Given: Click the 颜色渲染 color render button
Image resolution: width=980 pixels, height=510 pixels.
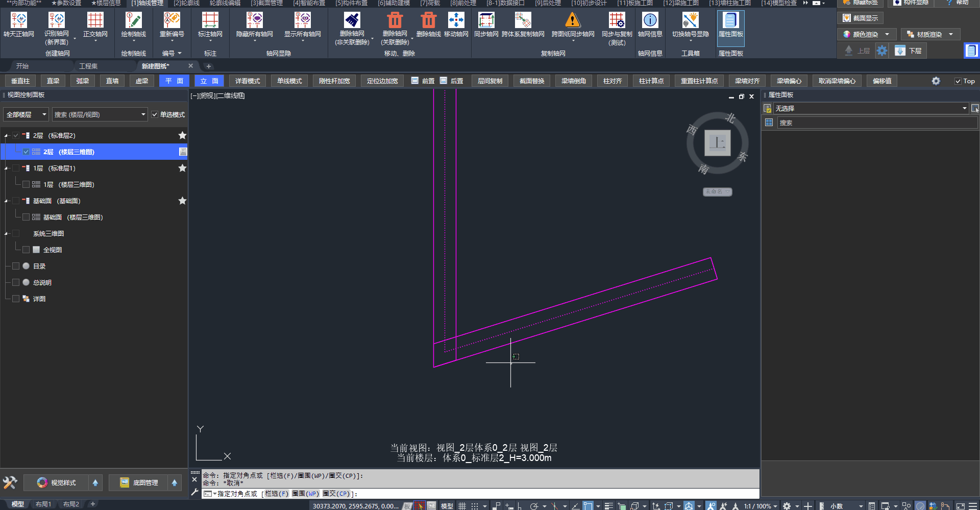Looking at the screenshot, I should coord(865,34).
